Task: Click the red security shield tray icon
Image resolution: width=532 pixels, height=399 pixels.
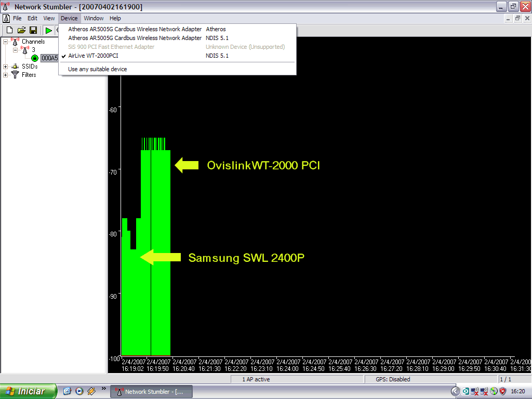Action: tap(502, 392)
